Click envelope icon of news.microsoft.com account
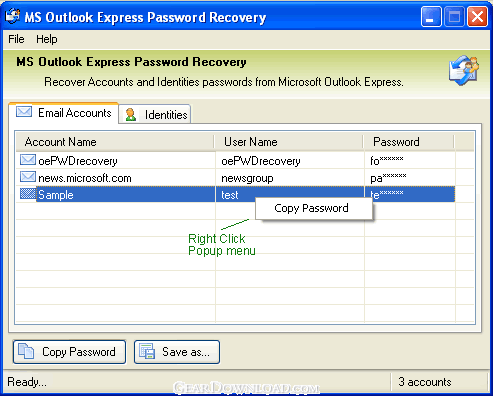 pyautogui.click(x=27, y=177)
